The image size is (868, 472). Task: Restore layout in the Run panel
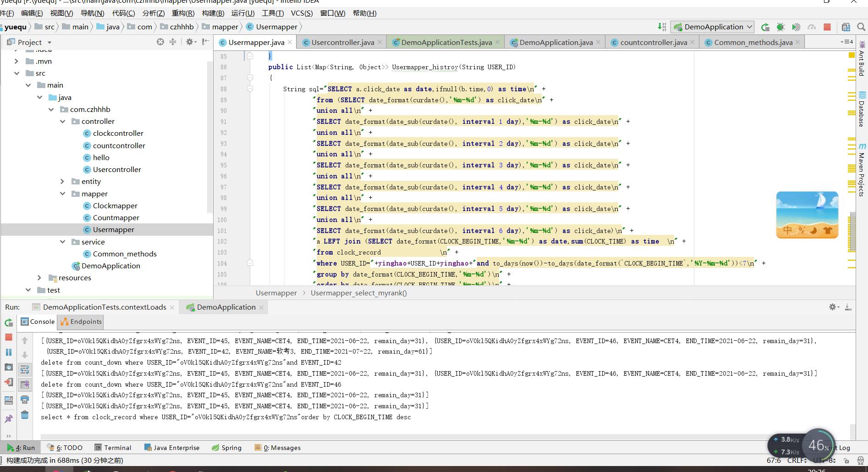tap(9, 400)
